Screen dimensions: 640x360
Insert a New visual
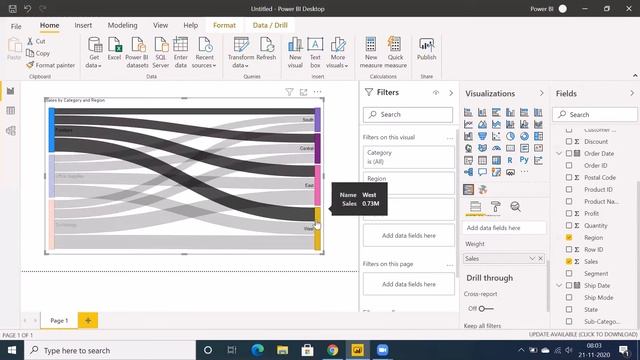coord(295,52)
